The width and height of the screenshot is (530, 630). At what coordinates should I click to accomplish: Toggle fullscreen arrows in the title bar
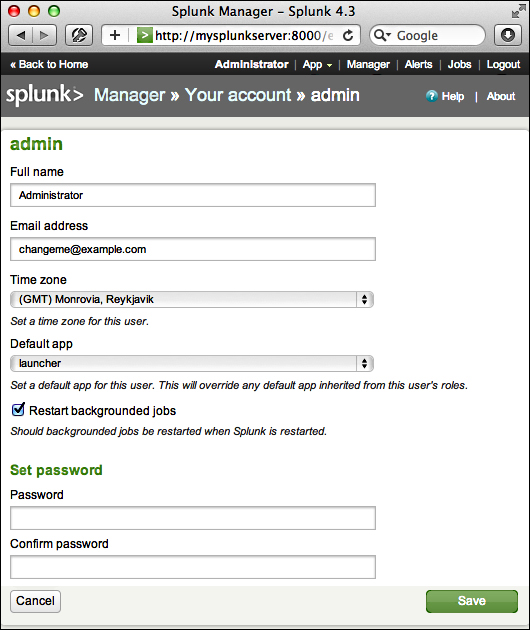click(519, 12)
